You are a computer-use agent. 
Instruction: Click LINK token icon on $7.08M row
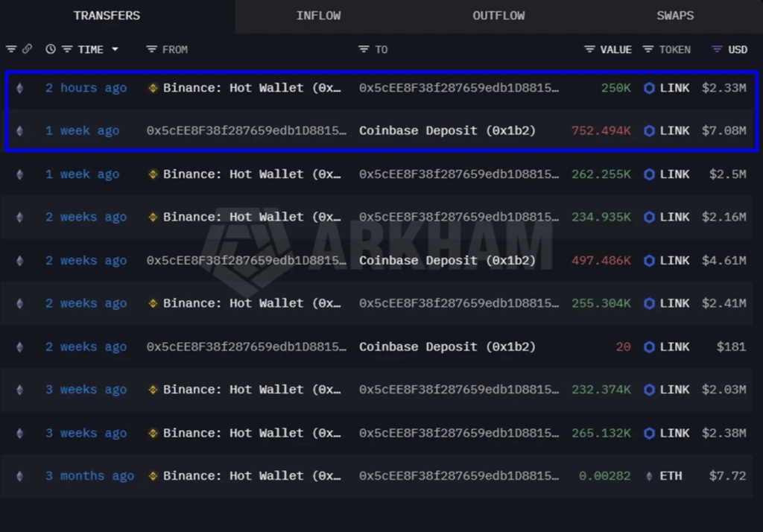(649, 131)
